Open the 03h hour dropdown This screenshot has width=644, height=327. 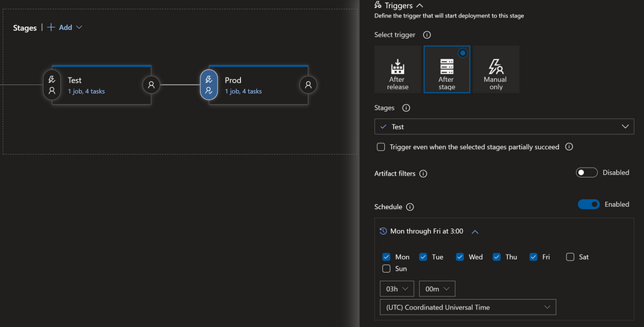click(397, 289)
